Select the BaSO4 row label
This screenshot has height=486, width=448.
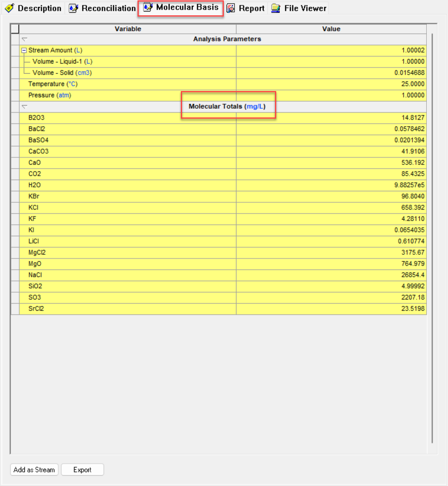tap(38, 140)
